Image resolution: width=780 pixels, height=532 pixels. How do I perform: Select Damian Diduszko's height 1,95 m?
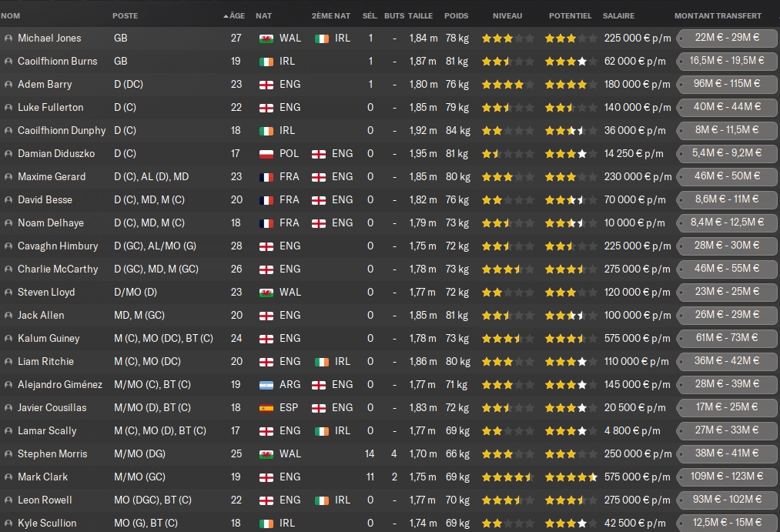423,154
